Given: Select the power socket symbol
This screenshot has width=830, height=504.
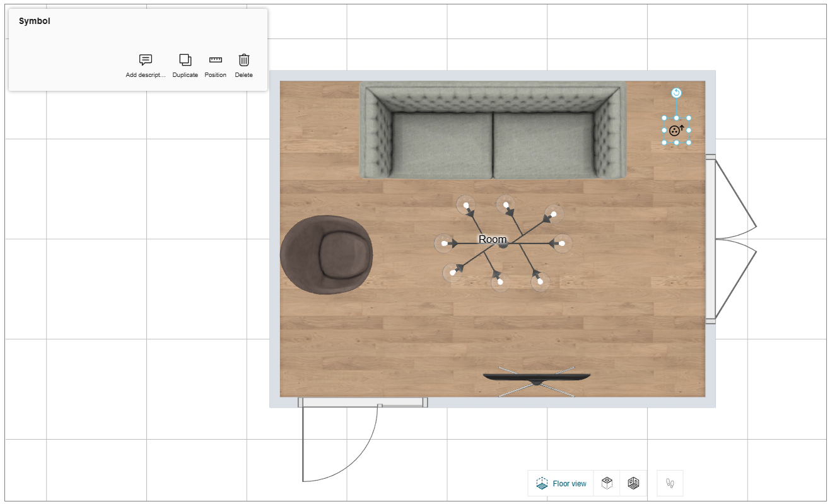Looking at the screenshot, I should 676,131.
